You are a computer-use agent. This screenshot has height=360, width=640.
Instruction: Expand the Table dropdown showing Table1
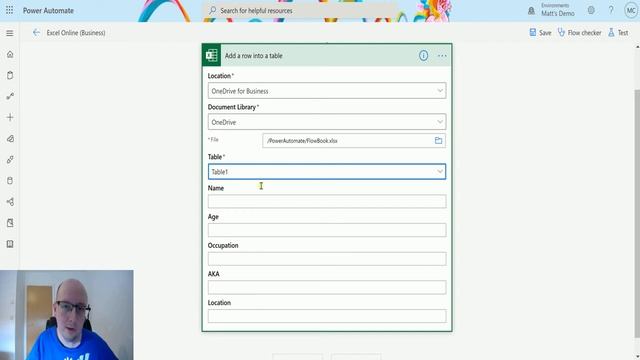[327, 172]
